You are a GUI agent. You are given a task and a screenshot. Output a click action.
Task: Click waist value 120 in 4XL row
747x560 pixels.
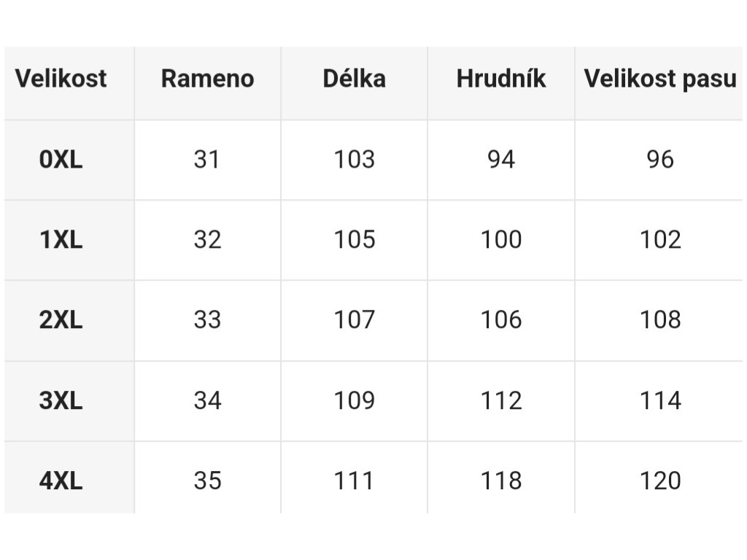tap(660, 481)
